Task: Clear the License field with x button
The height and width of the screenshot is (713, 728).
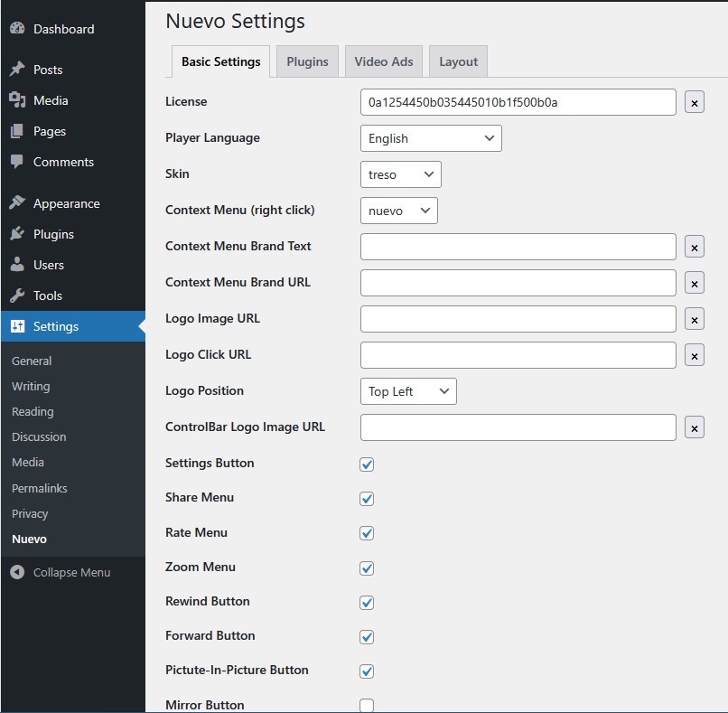Action: pos(694,103)
